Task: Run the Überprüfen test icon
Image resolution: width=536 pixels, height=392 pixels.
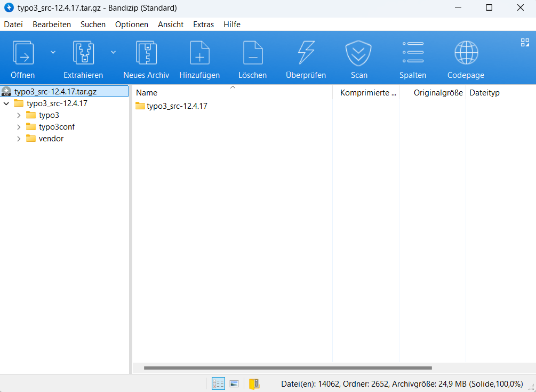Action: point(306,53)
